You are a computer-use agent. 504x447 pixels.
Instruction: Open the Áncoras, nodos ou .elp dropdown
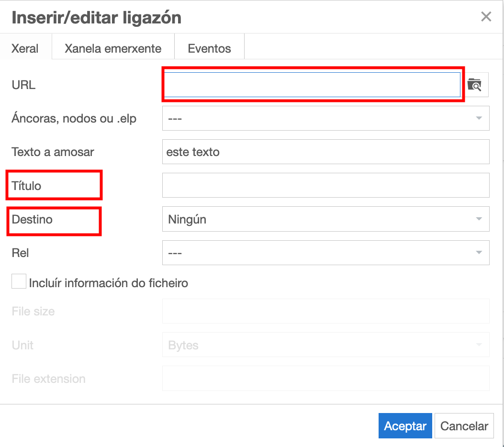point(325,118)
